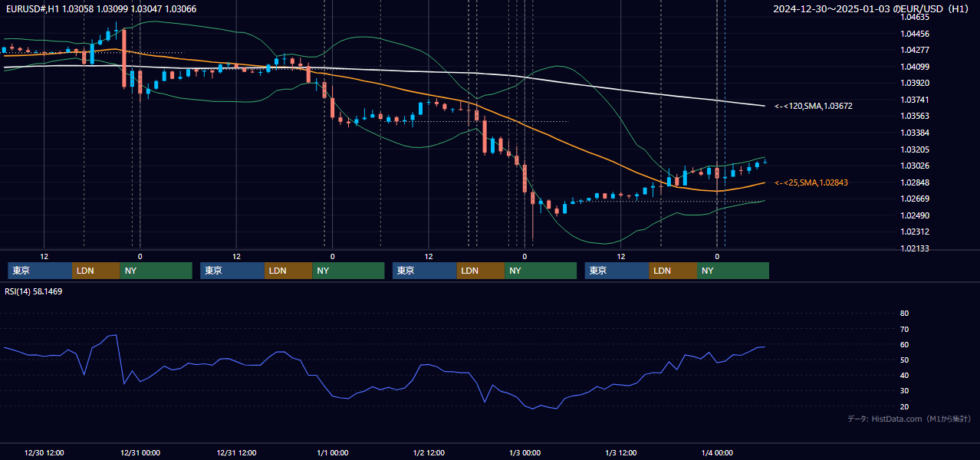This screenshot has width=980, height=460.
Task: Click price axis value 1.02848
Action: click(914, 182)
